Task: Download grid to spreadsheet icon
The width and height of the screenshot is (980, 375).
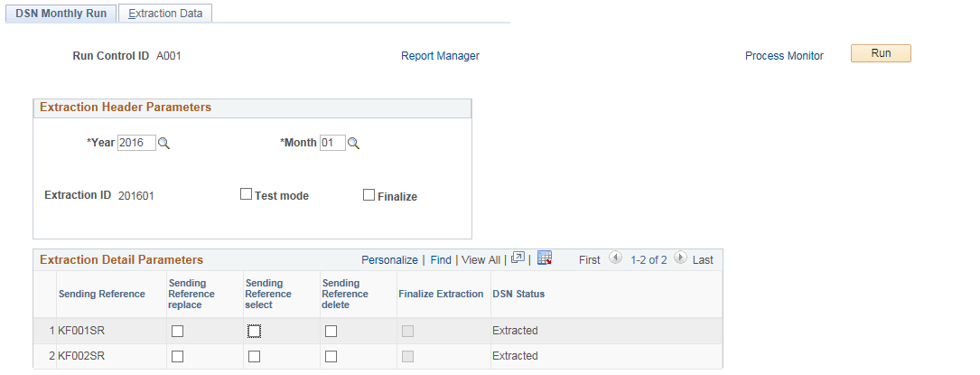Action: pos(545,258)
